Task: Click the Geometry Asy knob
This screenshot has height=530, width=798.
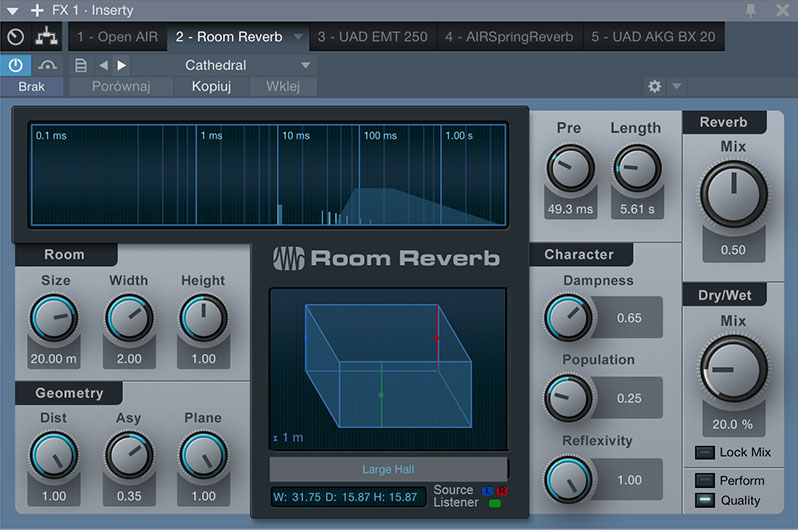Action: tap(129, 455)
